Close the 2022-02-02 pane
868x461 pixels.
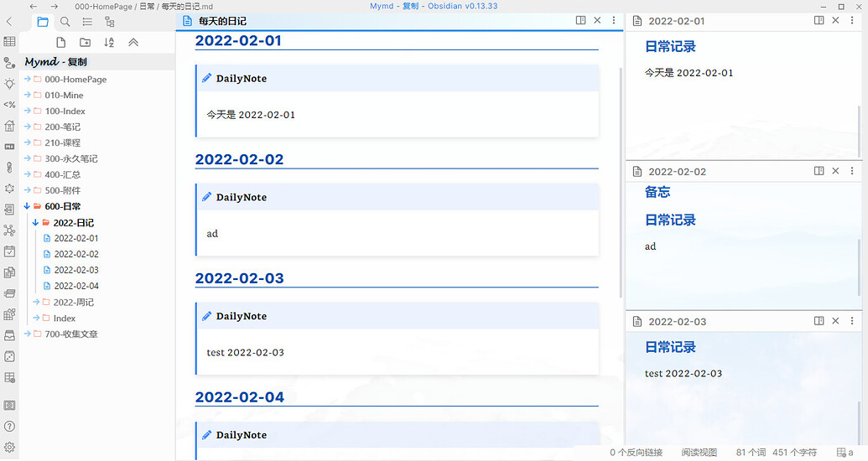point(836,171)
